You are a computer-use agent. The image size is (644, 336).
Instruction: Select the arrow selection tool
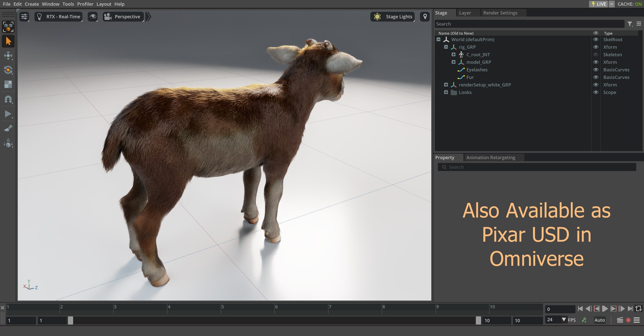coord(8,41)
